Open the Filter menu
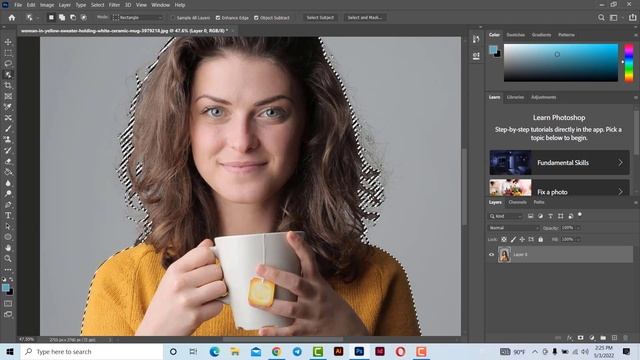The width and height of the screenshot is (640, 360). pyautogui.click(x=114, y=5)
